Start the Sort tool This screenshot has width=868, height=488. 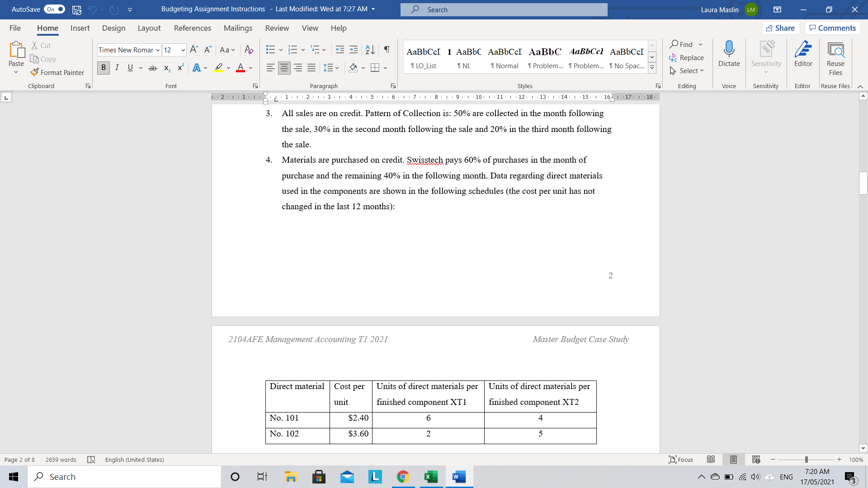coord(369,50)
